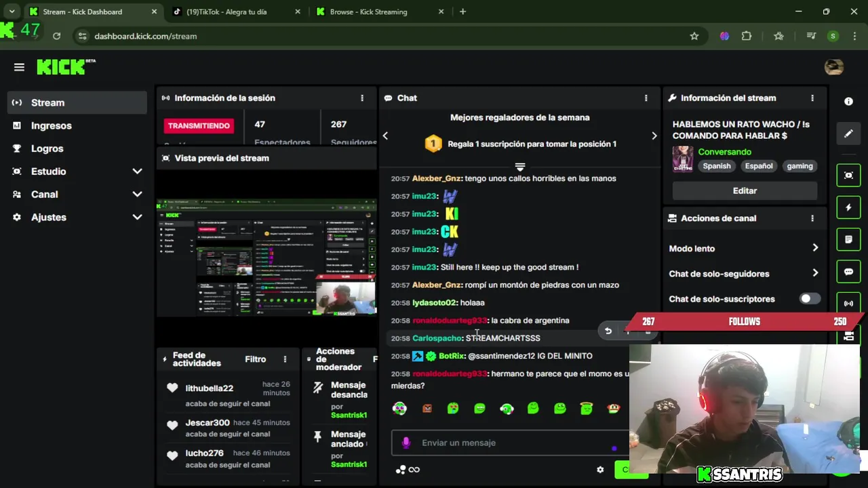Open the profile avatar menu
The height and width of the screenshot is (488, 868).
(833, 66)
